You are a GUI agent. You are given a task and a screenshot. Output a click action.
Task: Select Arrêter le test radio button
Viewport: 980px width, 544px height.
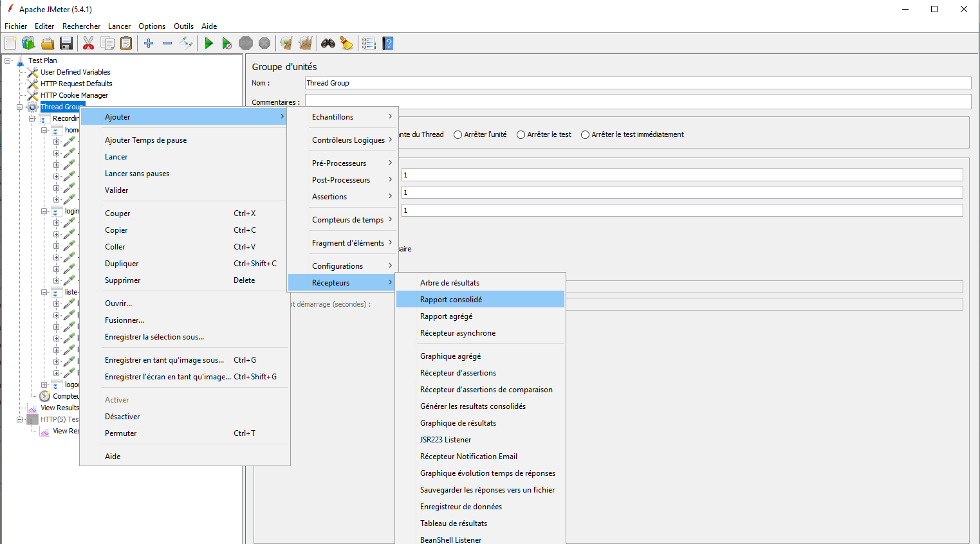(x=521, y=134)
